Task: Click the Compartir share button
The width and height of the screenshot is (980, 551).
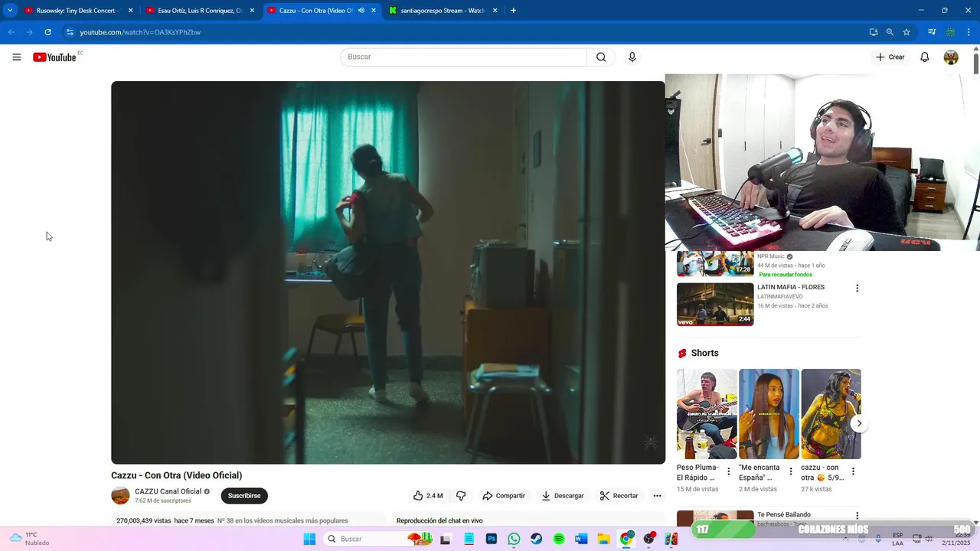Action: pos(503,496)
